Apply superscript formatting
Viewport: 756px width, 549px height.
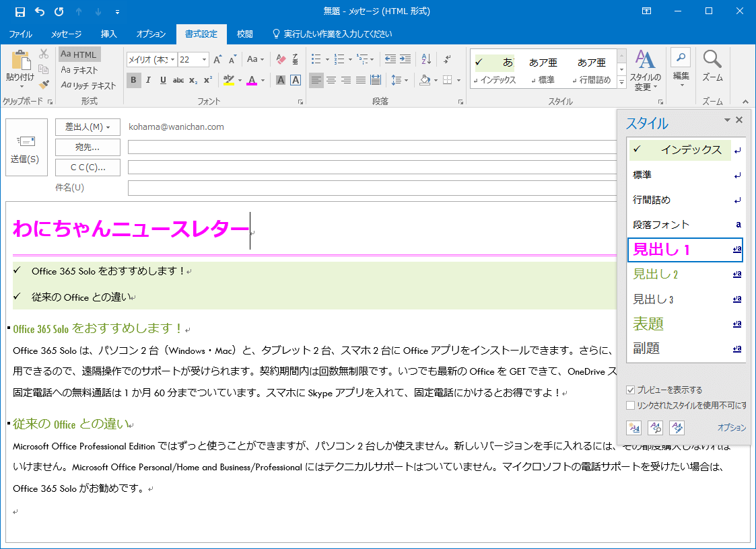[208, 81]
